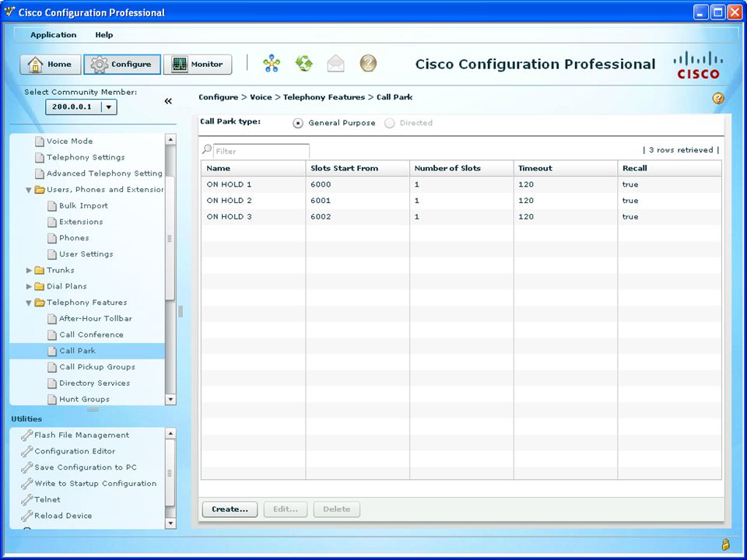747x560 pixels.
Task: Click the Voice breadcrumb
Action: click(261, 97)
